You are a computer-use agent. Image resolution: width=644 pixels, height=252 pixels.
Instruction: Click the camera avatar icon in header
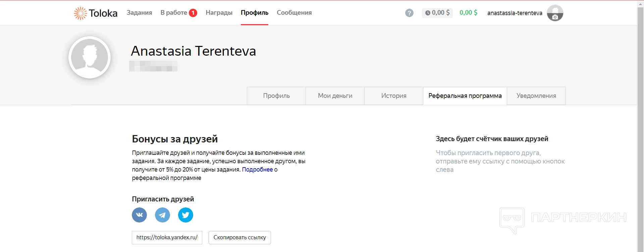(555, 13)
